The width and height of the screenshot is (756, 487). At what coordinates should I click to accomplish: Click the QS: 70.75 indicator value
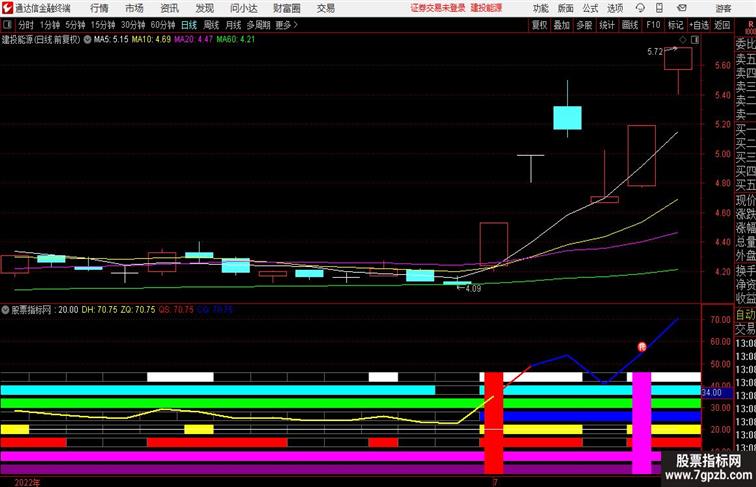[176, 310]
